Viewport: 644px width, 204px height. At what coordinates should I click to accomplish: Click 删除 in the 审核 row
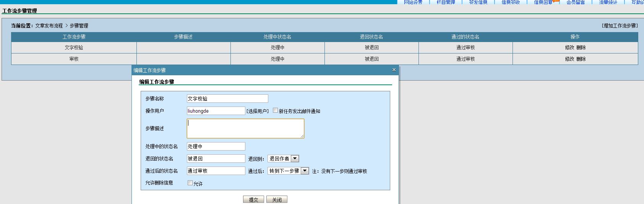pyautogui.click(x=581, y=59)
